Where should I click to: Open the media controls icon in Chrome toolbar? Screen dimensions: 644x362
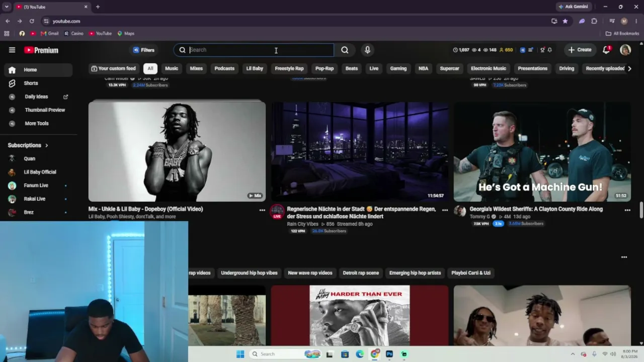point(612,21)
